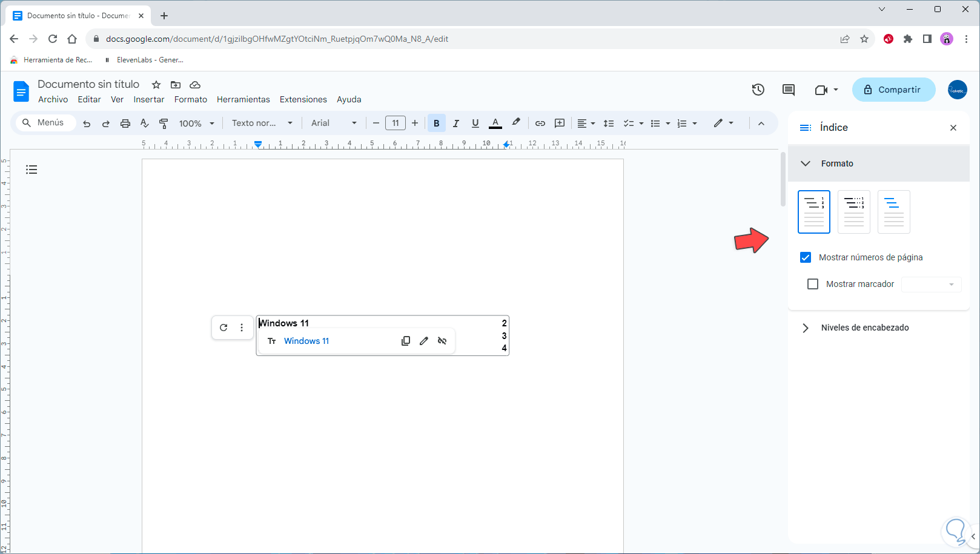Toggle italic formatting

pos(456,124)
